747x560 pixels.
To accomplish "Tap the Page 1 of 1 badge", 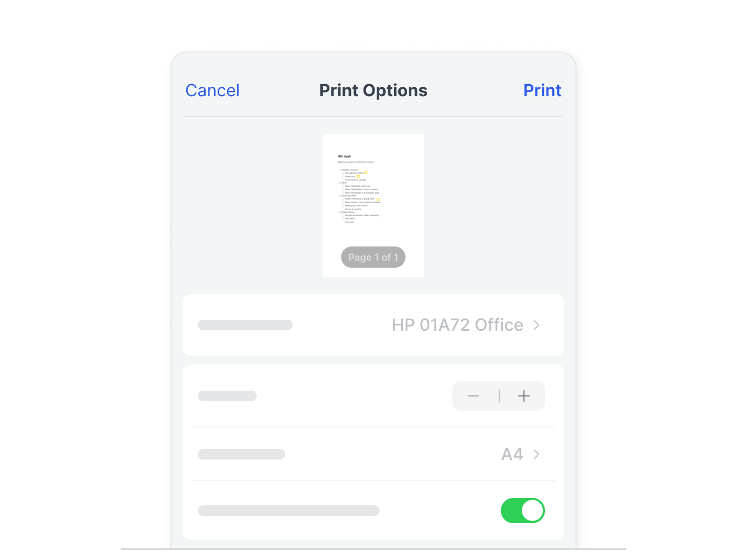I will point(373,257).
